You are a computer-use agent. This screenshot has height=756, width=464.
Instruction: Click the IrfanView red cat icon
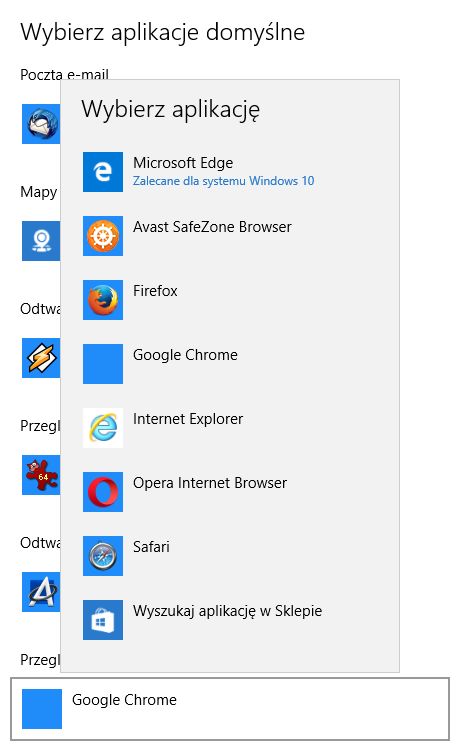pos(41,475)
